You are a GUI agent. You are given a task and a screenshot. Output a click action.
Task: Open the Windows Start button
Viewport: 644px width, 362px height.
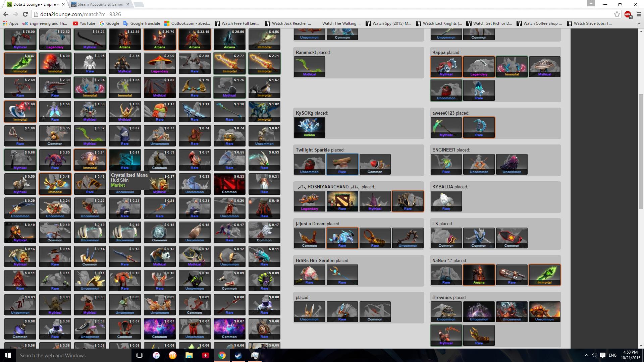click(x=8, y=355)
